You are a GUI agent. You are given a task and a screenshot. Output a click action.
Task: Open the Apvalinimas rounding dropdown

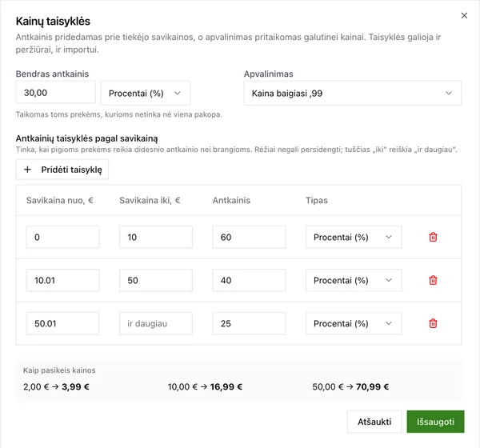[353, 93]
